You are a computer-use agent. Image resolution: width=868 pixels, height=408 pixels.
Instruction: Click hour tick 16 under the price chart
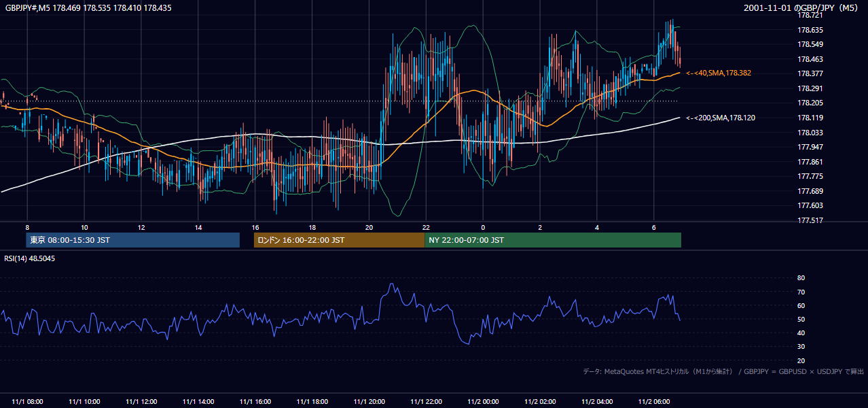[255, 227]
